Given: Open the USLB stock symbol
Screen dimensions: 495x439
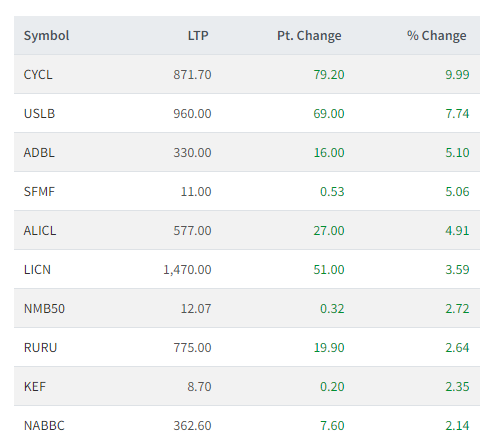Looking at the screenshot, I should [39, 114].
